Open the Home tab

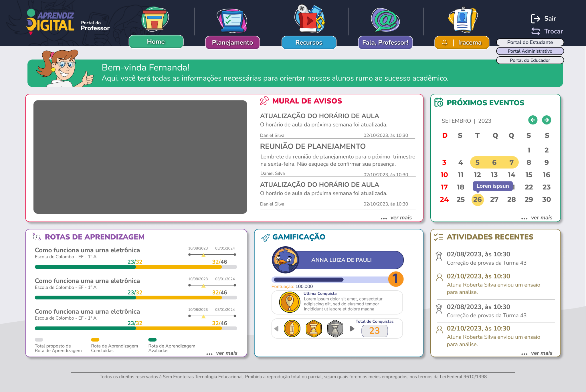tap(156, 42)
